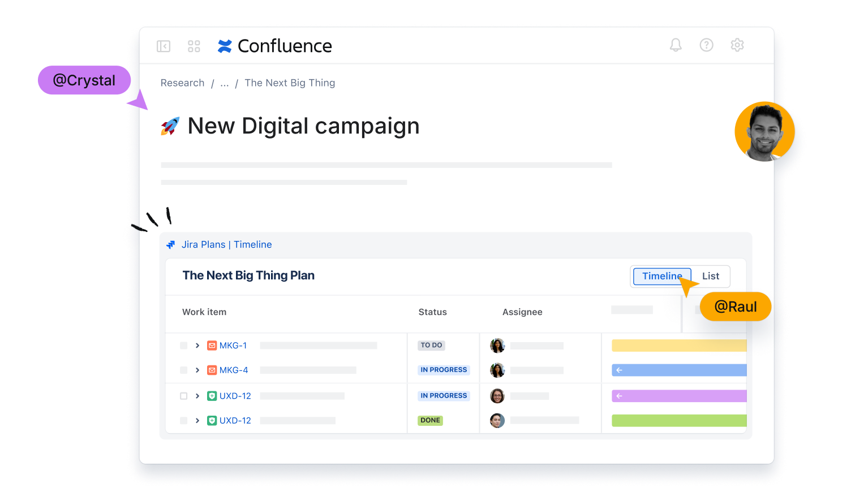Click the MKG-1 work item type icon
The image size is (868, 492).
click(212, 346)
